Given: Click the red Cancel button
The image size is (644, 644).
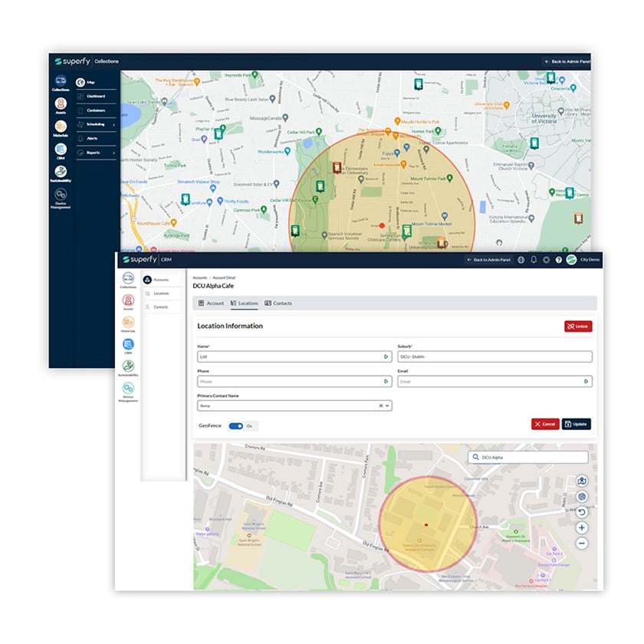Looking at the screenshot, I should pos(544,424).
